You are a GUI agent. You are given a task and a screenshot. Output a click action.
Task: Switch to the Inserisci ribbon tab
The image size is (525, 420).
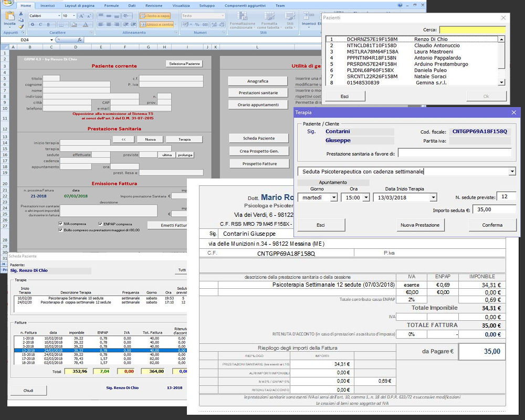pyautogui.click(x=48, y=6)
